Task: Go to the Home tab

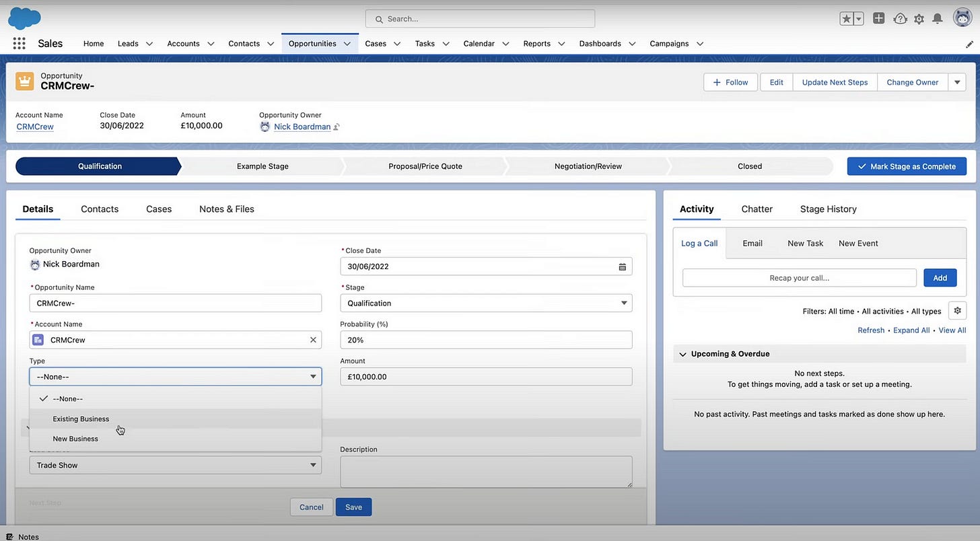Action: 94,44
